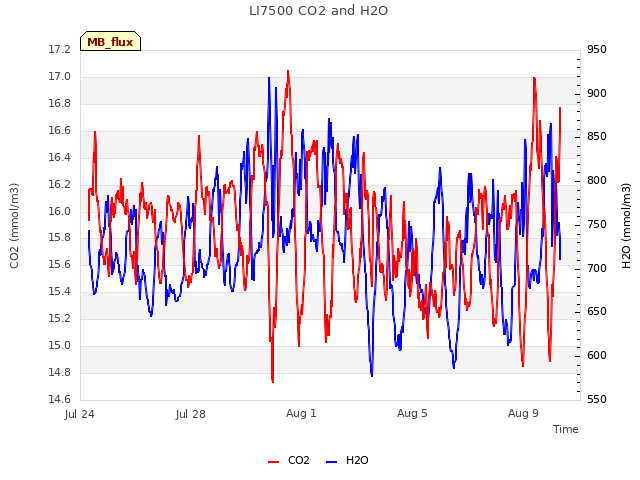Select the H2O legend label
Image resolution: width=640 pixels, height=480 pixels.
[x=357, y=460]
